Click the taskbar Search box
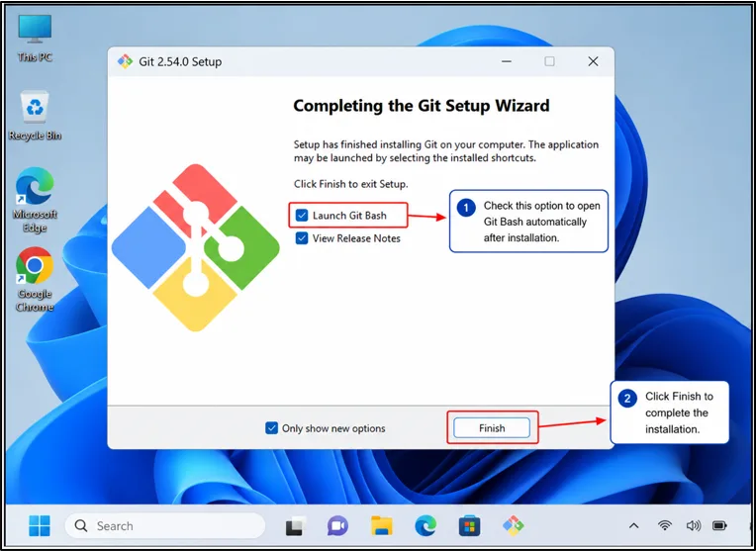Image resolution: width=756 pixels, height=551 pixels. [x=165, y=525]
